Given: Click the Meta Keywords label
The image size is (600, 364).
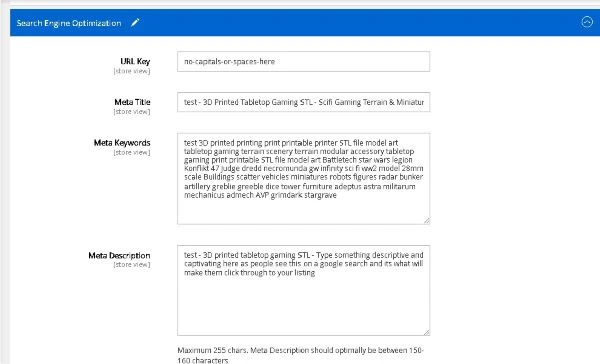Looking at the screenshot, I should (x=122, y=143).
